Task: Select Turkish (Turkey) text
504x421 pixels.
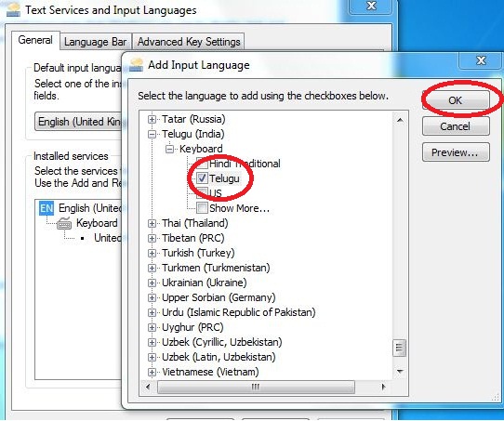Action: point(198,253)
